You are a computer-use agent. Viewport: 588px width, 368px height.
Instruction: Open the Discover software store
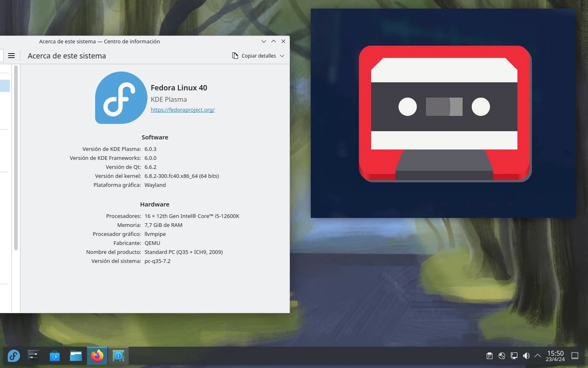[55, 356]
